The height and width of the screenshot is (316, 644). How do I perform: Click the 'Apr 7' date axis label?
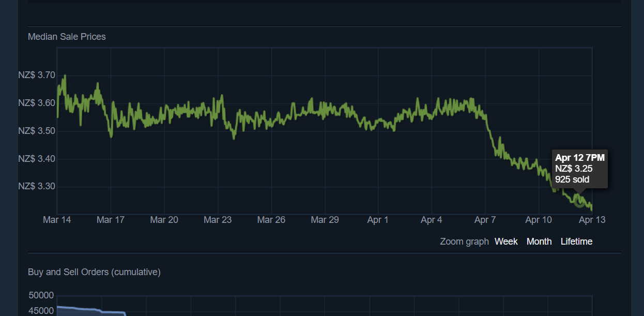(485, 220)
